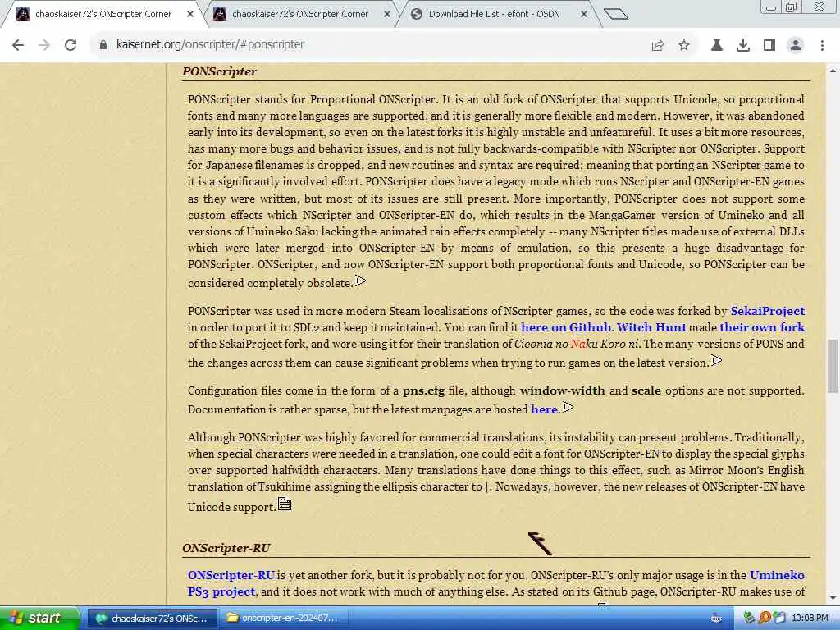The height and width of the screenshot is (630, 840).
Task: Click bold 'pns.cfg' text
Action: (424, 390)
